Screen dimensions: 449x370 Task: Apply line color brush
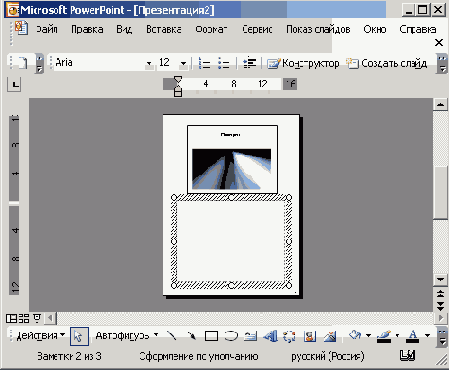pos(383,336)
